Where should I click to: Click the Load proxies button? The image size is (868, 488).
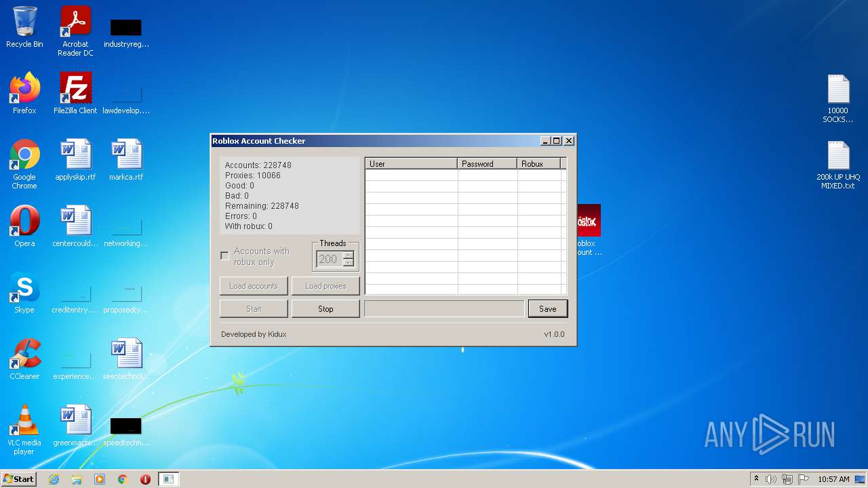(x=325, y=286)
